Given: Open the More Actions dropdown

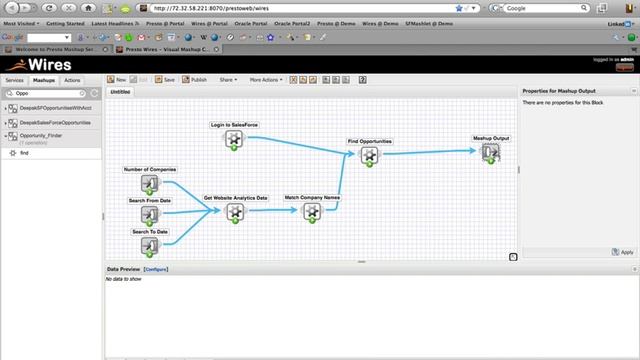Looking at the screenshot, I should [266, 80].
